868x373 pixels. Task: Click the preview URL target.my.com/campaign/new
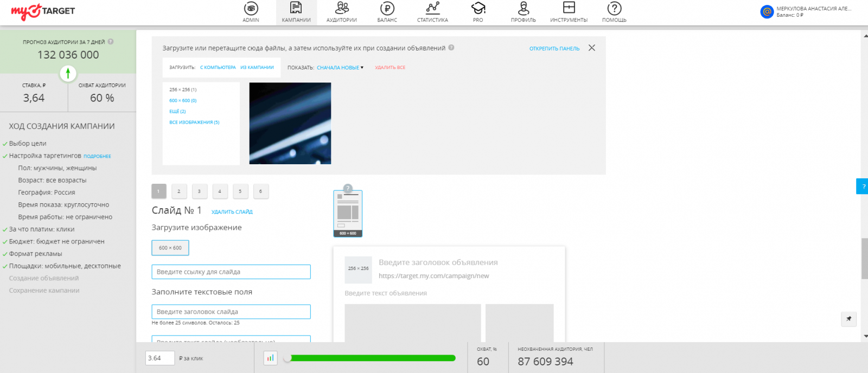pyautogui.click(x=433, y=276)
